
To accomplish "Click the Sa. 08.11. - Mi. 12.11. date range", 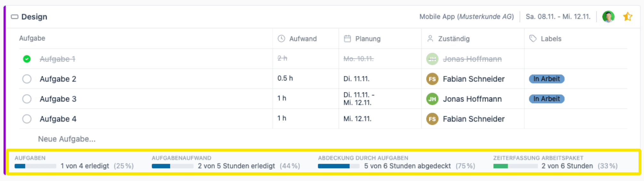I will (x=558, y=17).
